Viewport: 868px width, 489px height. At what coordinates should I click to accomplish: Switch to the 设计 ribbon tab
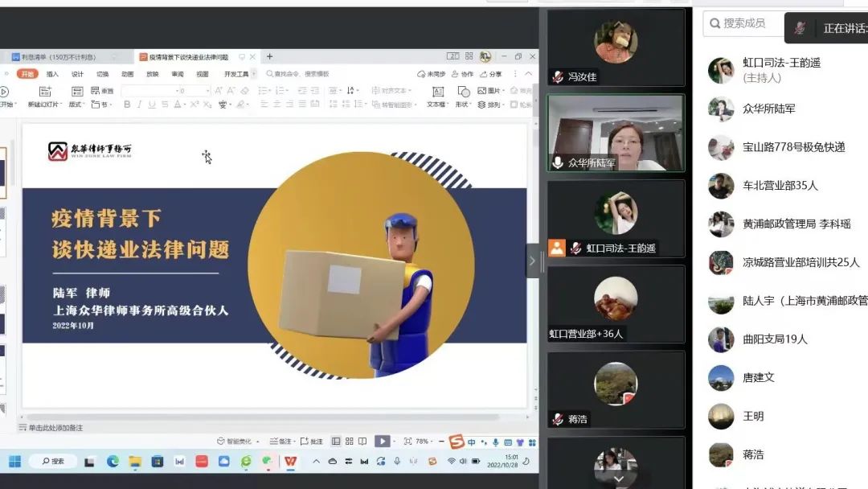click(77, 74)
